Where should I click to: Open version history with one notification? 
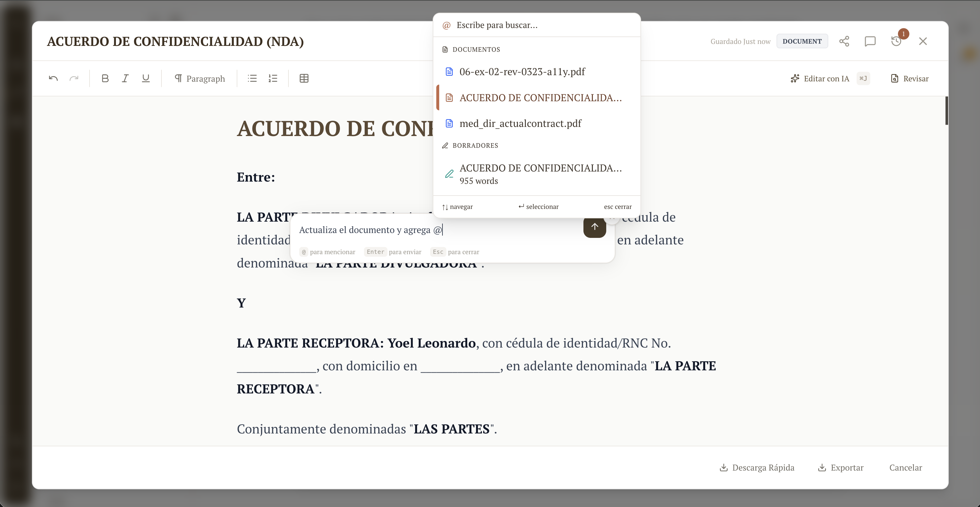(x=897, y=41)
